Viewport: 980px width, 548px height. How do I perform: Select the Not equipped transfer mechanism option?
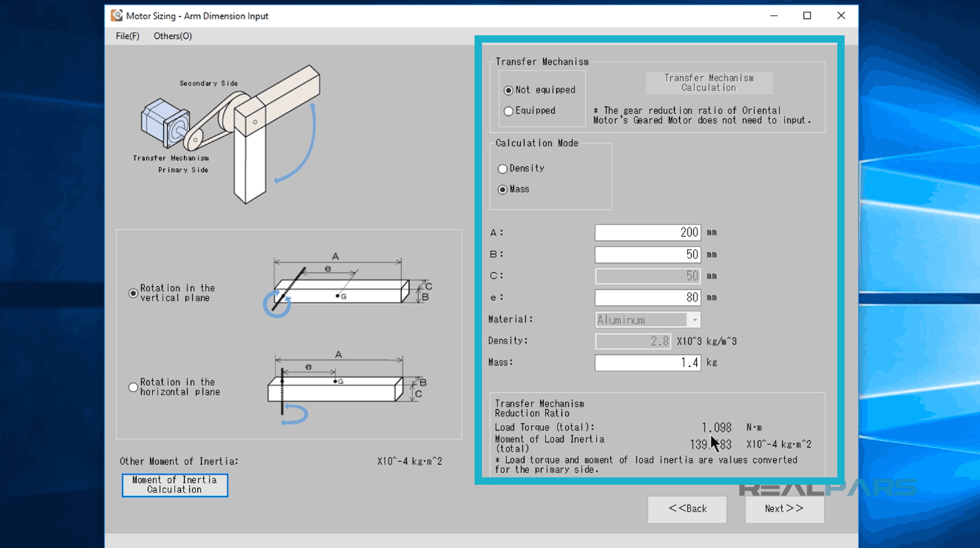[508, 89]
